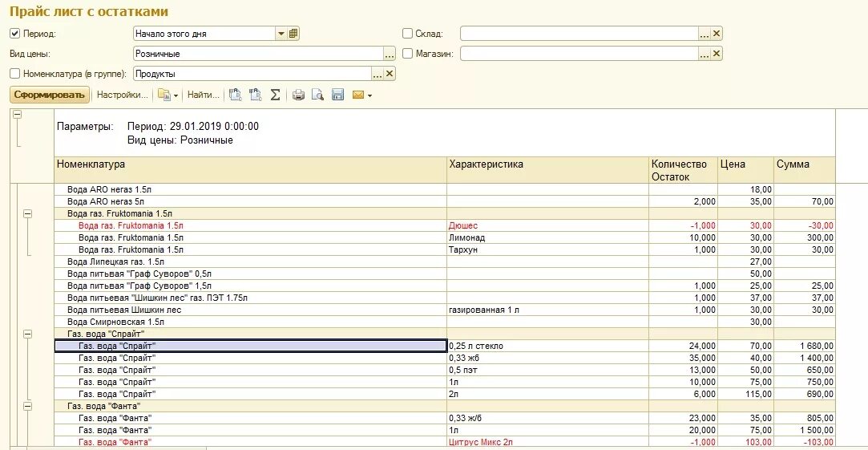
Task: Collapse the Газ. вода "Спрайт" group
Action: (x=28, y=334)
